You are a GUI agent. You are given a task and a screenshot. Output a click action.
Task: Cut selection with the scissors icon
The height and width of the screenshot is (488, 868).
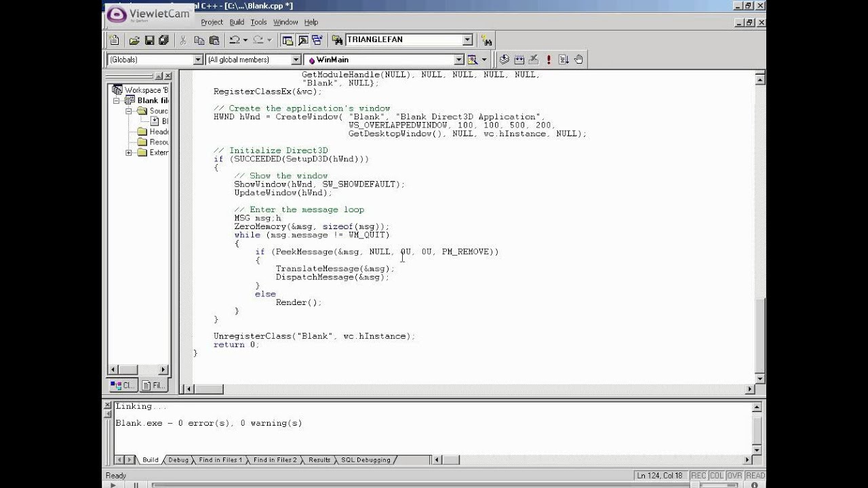tap(182, 40)
